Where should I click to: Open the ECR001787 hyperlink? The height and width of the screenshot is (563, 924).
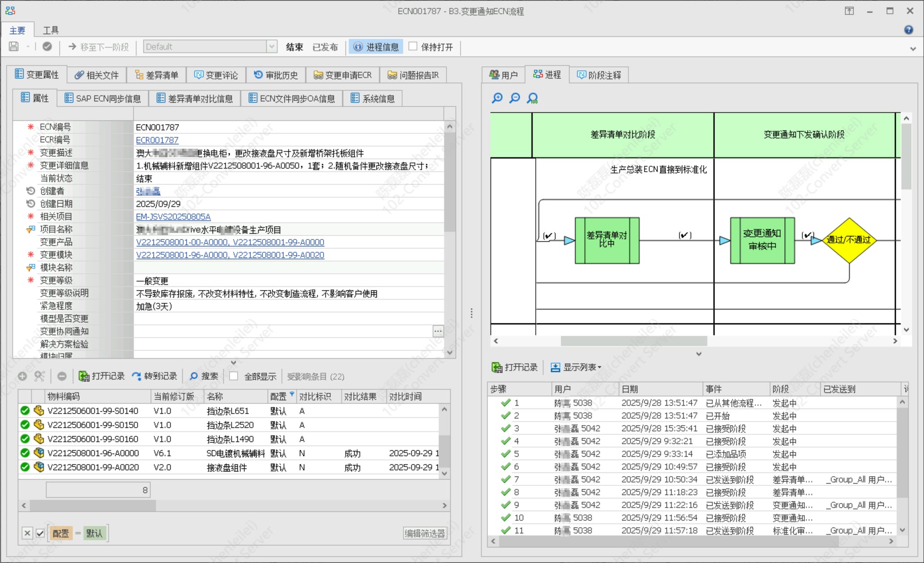click(x=157, y=140)
